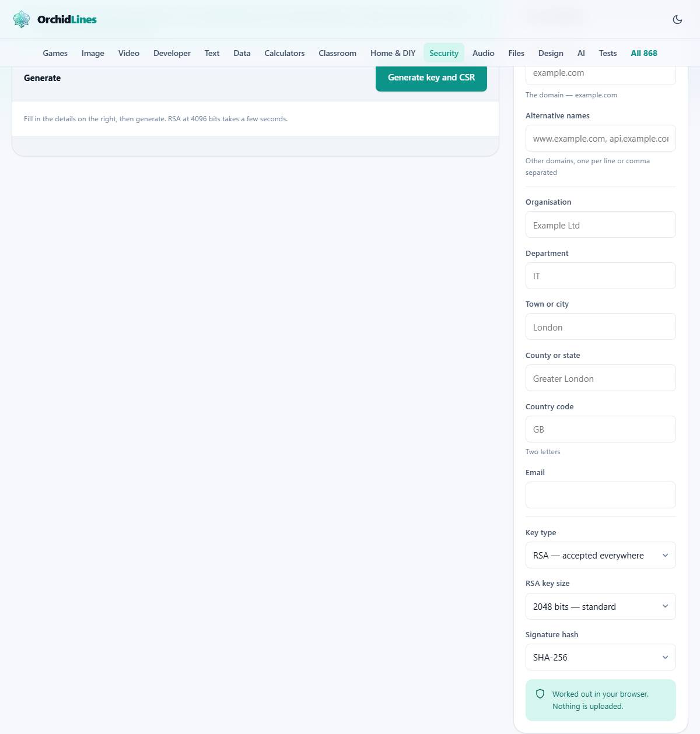Click the 'Country code' label
Image resolution: width=700 pixels, height=734 pixels.
coord(549,407)
